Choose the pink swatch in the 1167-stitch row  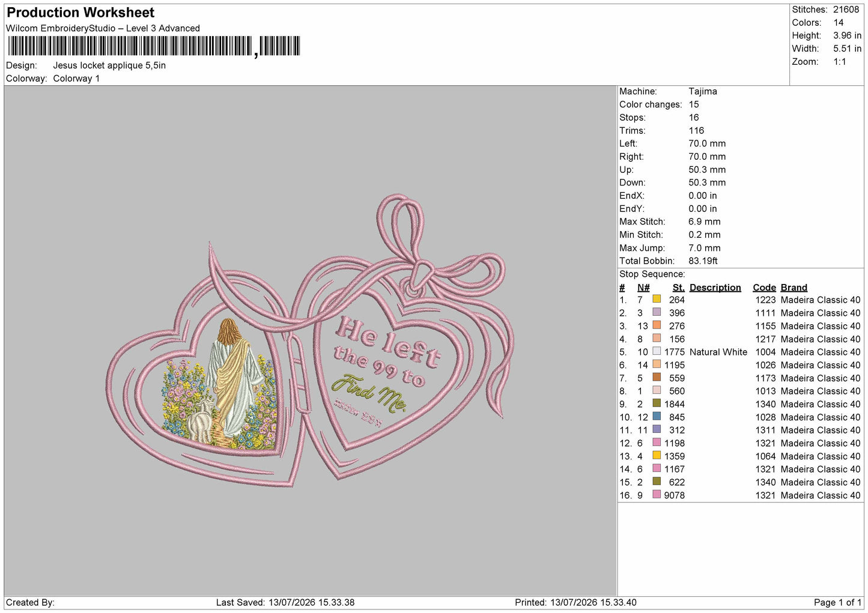(657, 468)
